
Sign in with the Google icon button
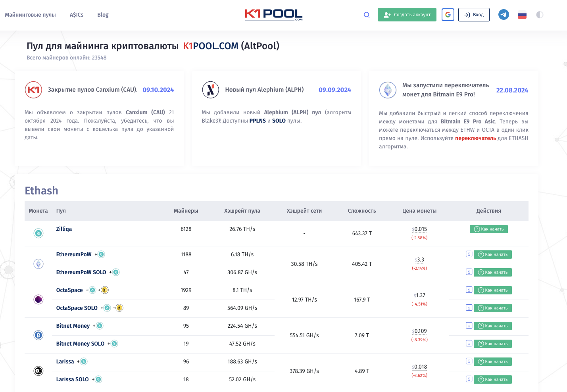tap(448, 15)
